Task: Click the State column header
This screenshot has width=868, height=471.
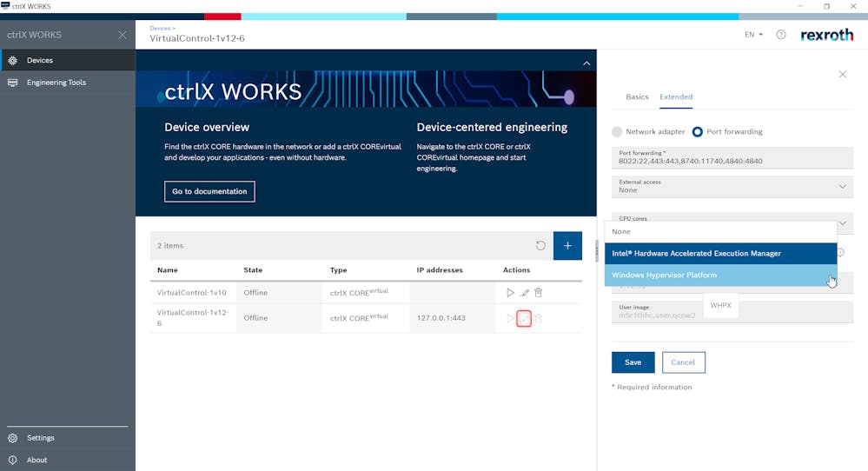Action: tap(253, 270)
